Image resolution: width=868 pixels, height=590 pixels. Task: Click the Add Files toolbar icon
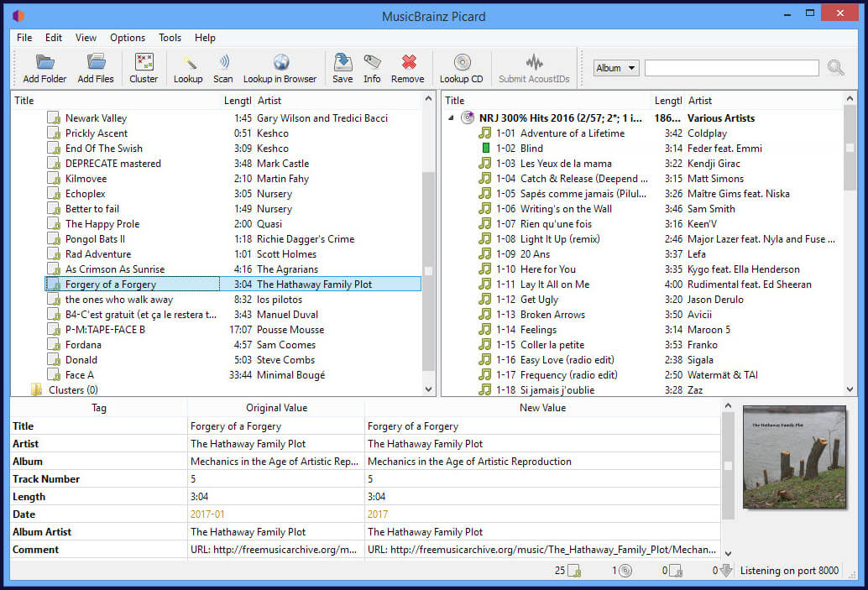[x=96, y=62]
